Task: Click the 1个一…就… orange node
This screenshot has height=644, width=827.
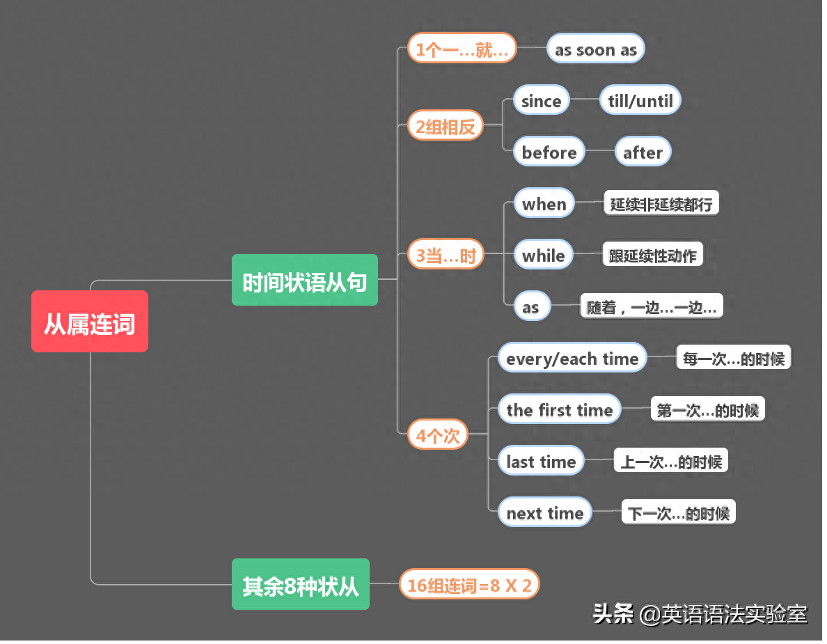Action: pos(462,49)
